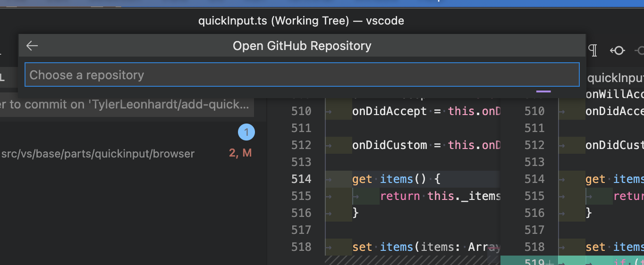Click added line 519+ in right pane

[539, 261]
